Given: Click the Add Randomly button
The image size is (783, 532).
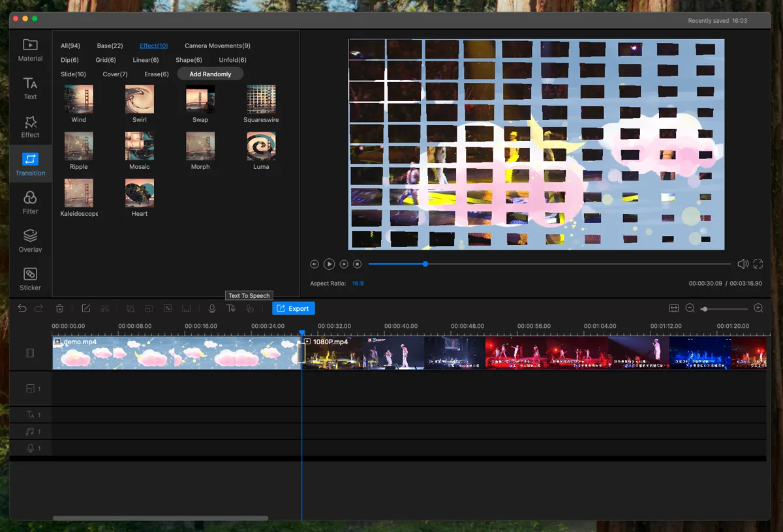Looking at the screenshot, I should (210, 74).
